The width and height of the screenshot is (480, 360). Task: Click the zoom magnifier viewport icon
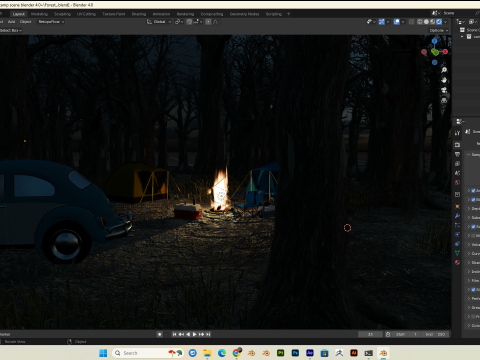444,70
